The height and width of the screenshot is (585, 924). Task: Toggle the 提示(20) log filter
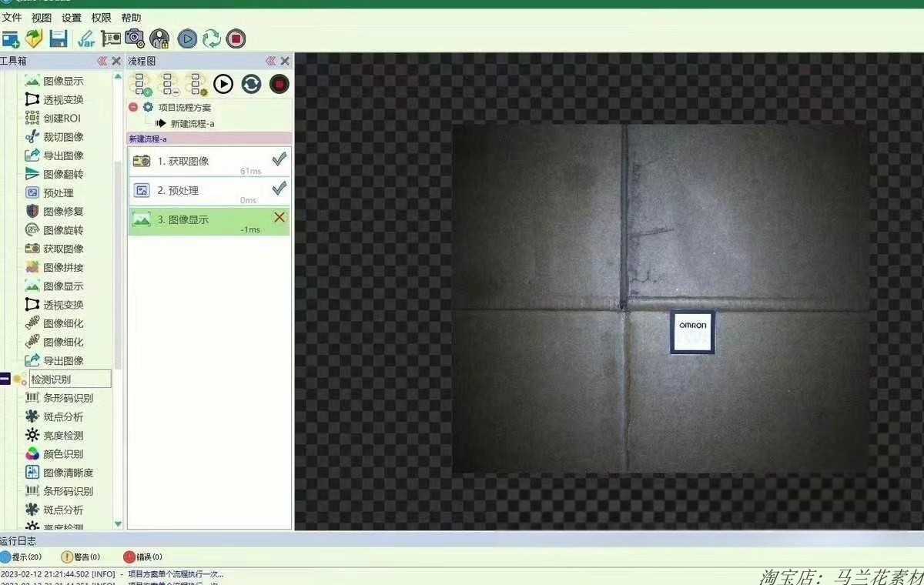(21, 557)
